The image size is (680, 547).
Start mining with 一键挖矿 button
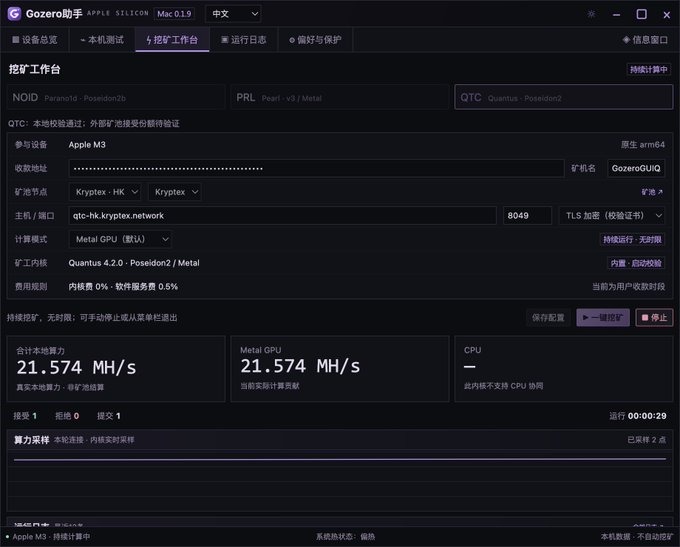(x=603, y=318)
